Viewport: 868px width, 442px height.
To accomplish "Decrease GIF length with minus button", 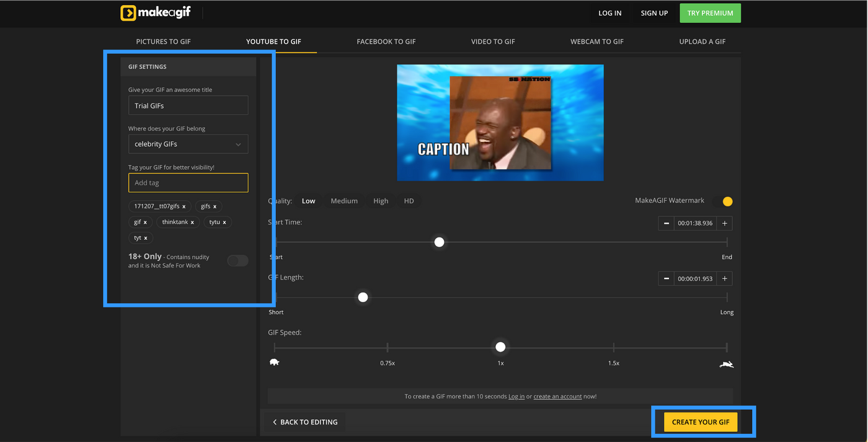I will 666,278.
